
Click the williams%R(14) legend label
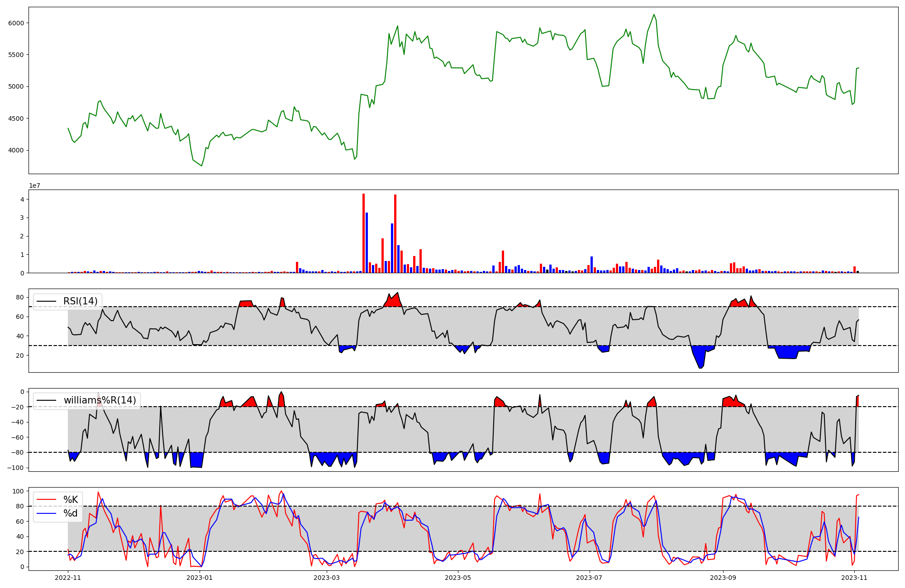click(x=100, y=400)
